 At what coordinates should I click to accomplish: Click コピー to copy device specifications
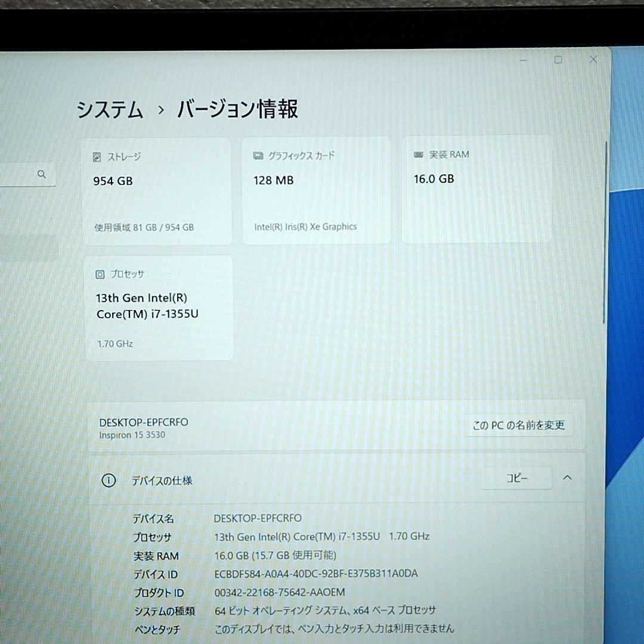(516, 478)
